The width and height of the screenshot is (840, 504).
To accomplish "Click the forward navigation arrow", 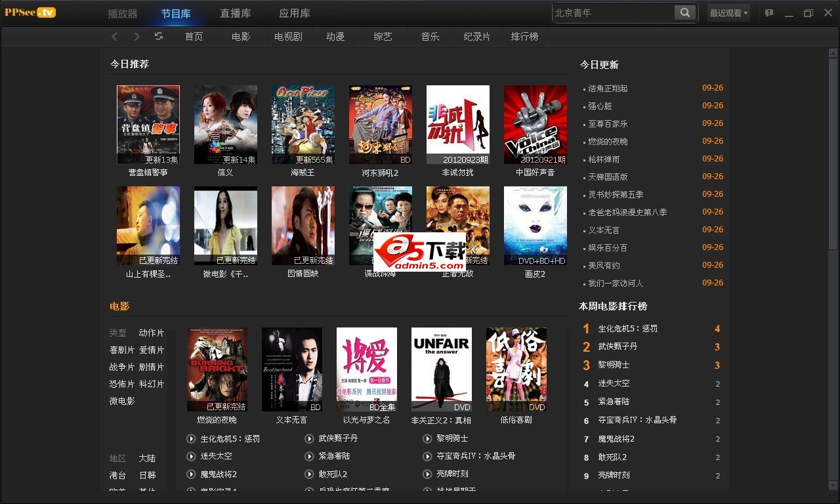I will point(136,37).
